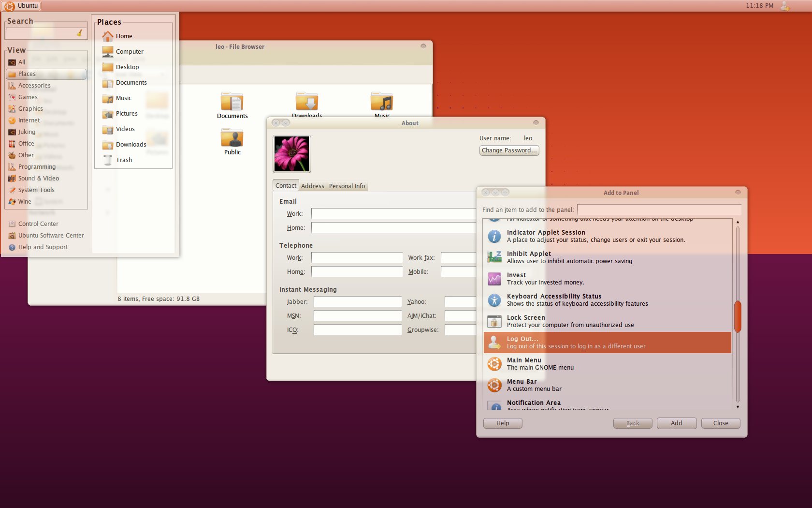The height and width of the screenshot is (508, 812).
Task: Switch to the Address tab
Action: tap(313, 186)
